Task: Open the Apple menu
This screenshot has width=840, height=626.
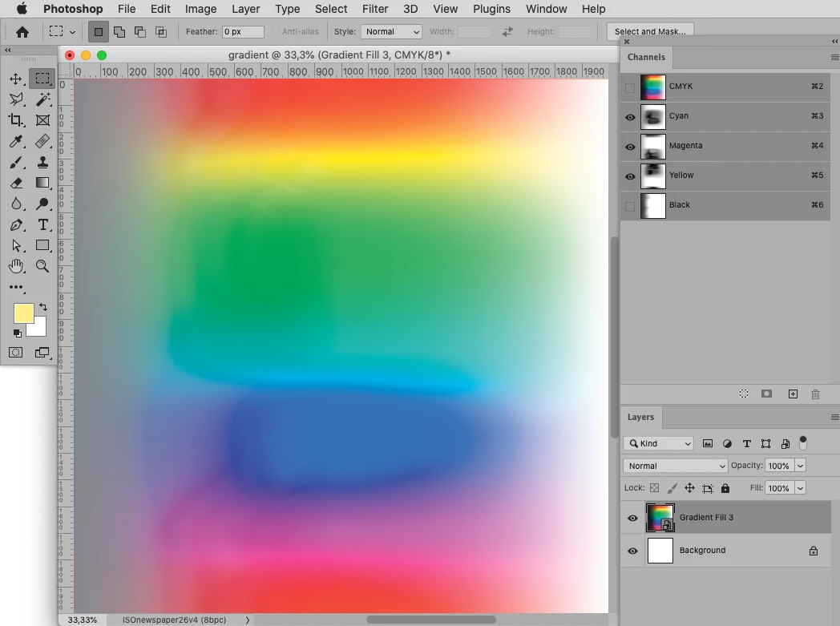Action: point(22,9)
